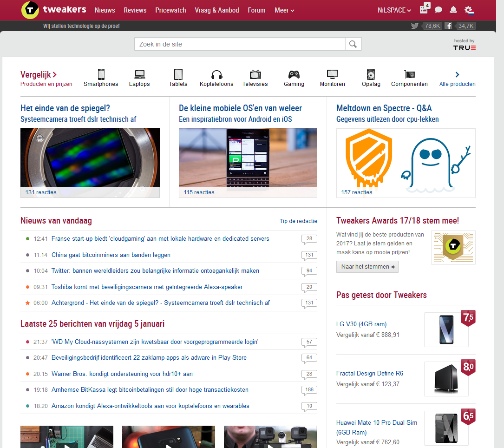Open 'Beveiligingsbedrijf identificeert 22 zaklamp-apps' article
The image size is (504, 448).
tap(149, 358)
